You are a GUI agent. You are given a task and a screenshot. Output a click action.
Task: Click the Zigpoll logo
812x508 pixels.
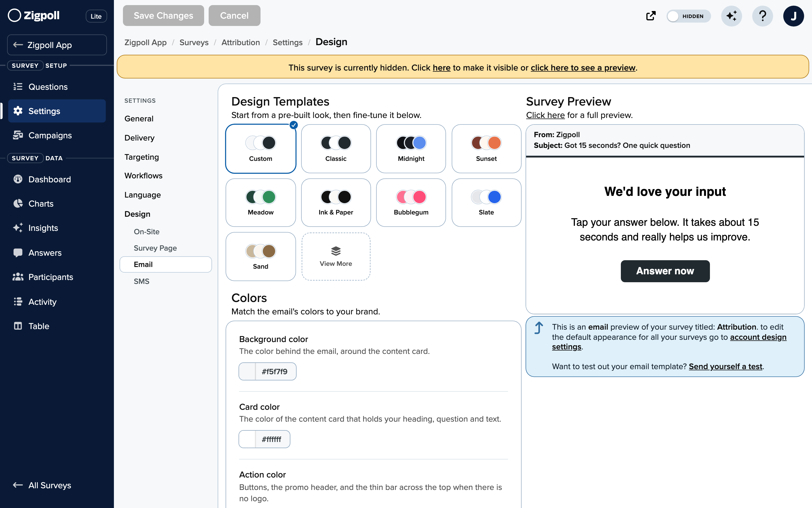point(34,16)
